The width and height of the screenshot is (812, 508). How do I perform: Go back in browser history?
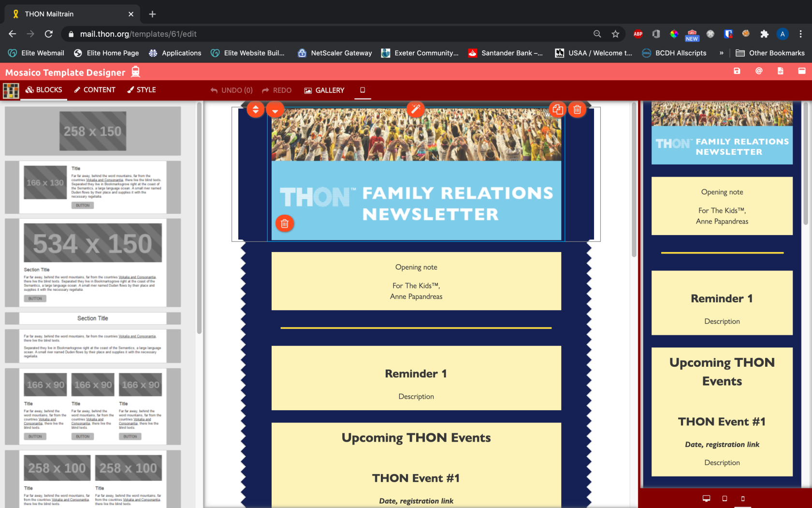tap(13, 34)
